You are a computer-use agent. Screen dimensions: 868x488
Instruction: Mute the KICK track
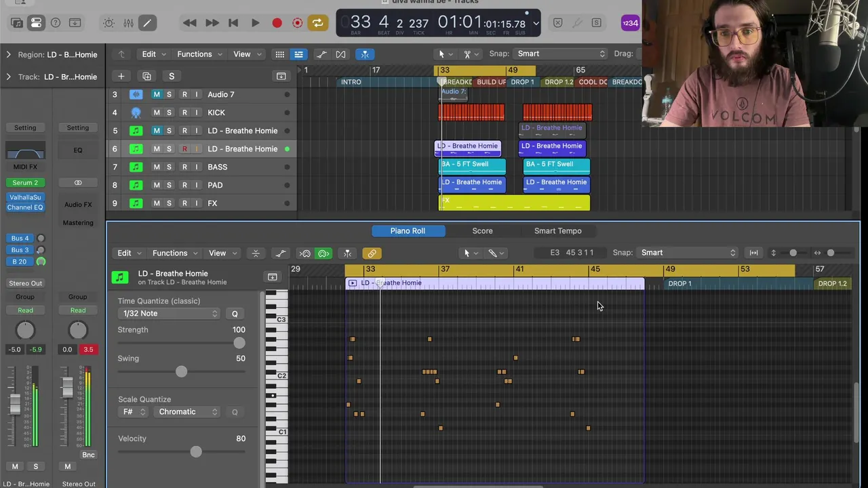[157, 113]
